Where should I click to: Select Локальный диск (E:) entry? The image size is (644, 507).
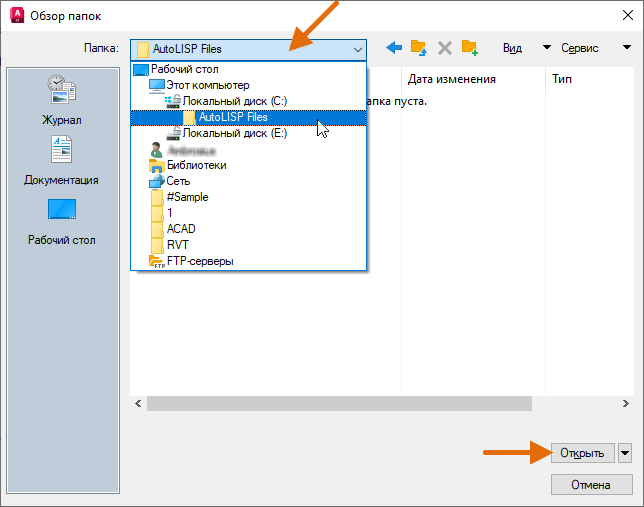[x=248, y=133]
